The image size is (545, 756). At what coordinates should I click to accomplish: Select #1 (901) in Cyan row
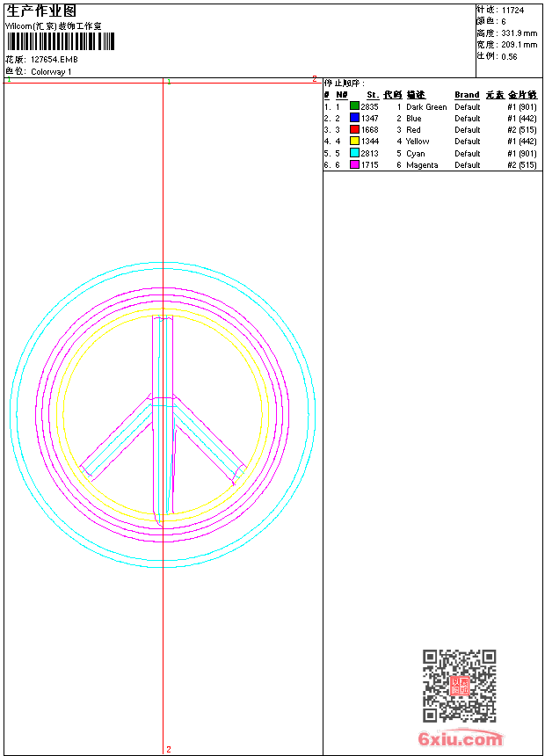[x=522, y=154]
